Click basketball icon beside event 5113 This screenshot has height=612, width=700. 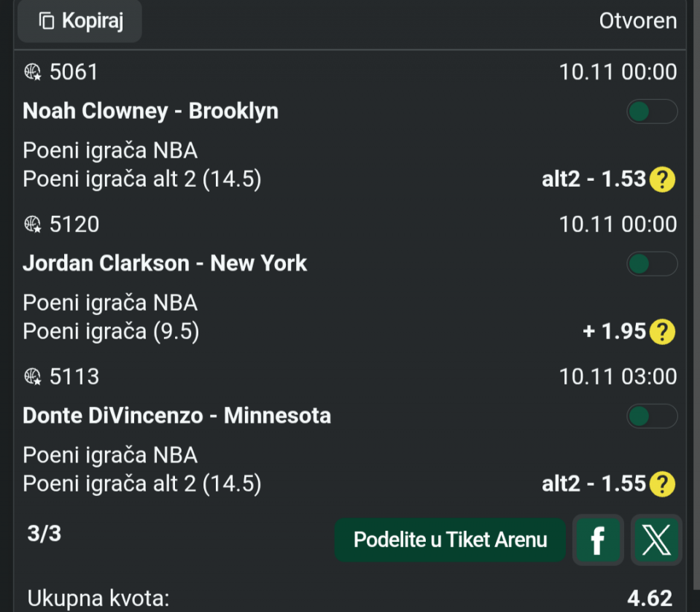pyautogui.click(x=33, y=376)
